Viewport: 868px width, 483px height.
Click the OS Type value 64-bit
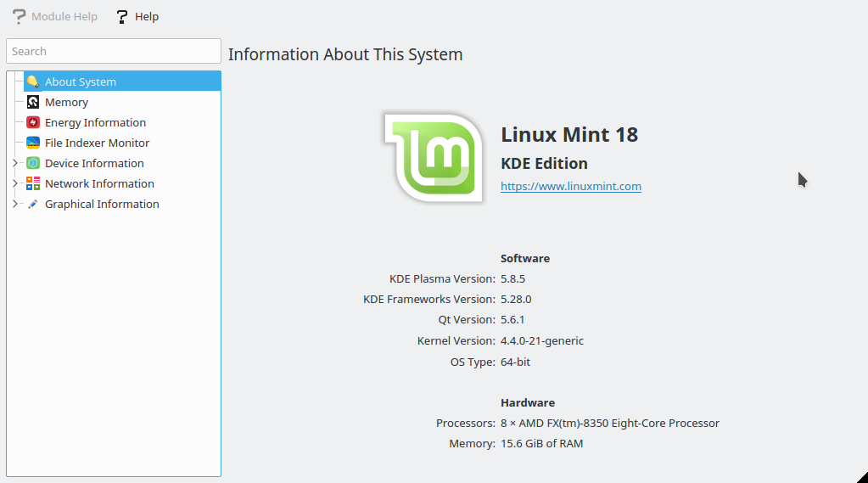pos(515,362)
